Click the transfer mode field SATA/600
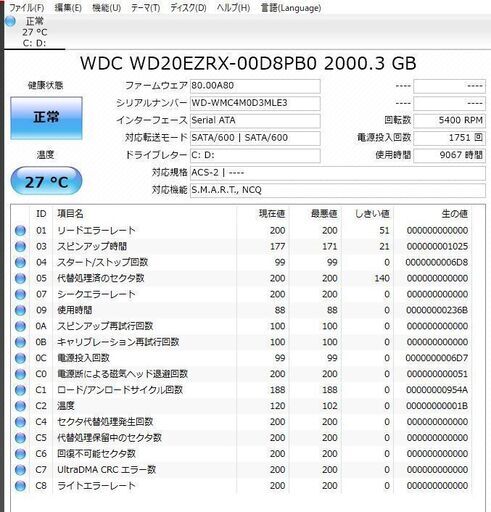 coord(255,138)
